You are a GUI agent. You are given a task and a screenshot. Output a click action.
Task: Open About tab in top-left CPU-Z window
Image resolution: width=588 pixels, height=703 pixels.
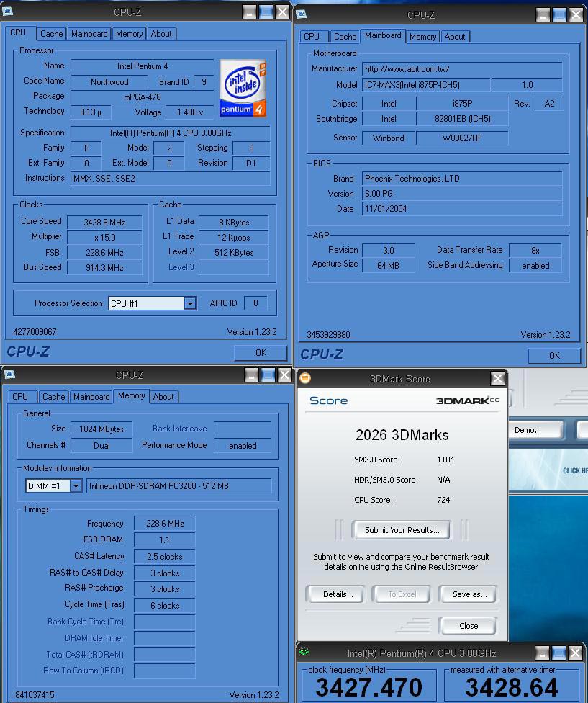pyautogui.click(x=161, y=34)
